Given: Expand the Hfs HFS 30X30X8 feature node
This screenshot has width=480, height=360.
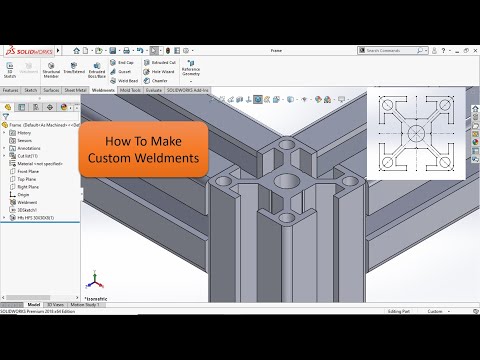Looking at the screenshot, I should pos(4,218).
